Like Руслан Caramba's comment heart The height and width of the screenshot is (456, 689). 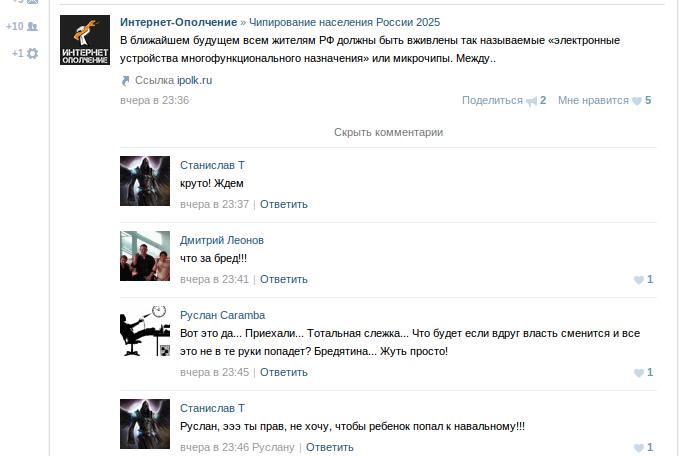pyautogui.click(x=638, y=373)
